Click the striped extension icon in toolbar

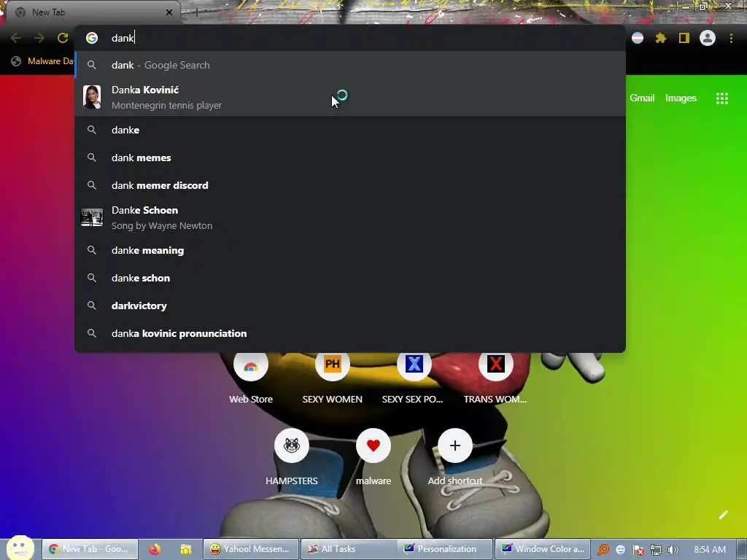click(638, 38)
